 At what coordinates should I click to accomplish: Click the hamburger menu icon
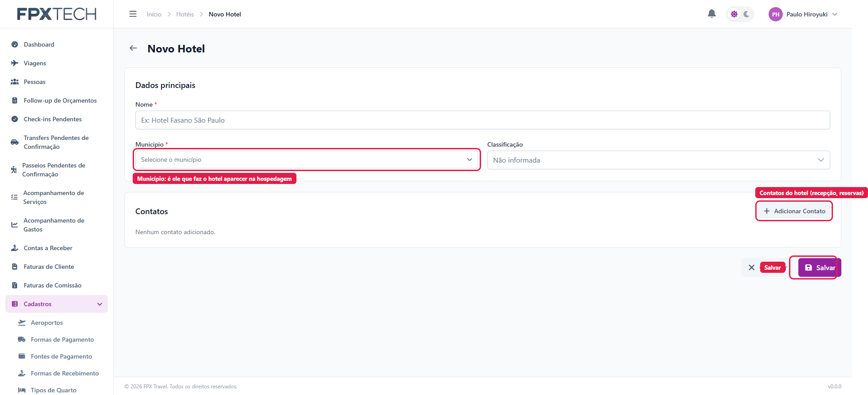133,14
